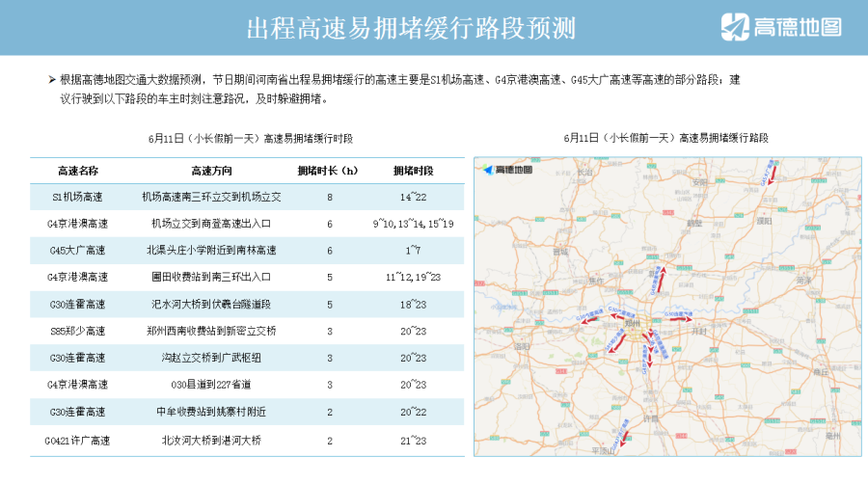Screen dimensions: 868x484
Task: Click the G45大广高速 row name
Action: pyautogui.click(x=78, y=251)
